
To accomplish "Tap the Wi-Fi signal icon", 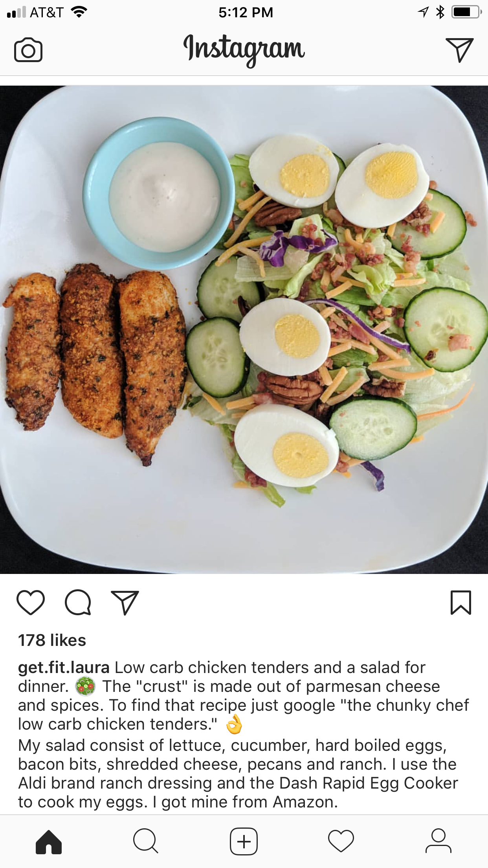I will pyautogui.click(x=79, y=12).
